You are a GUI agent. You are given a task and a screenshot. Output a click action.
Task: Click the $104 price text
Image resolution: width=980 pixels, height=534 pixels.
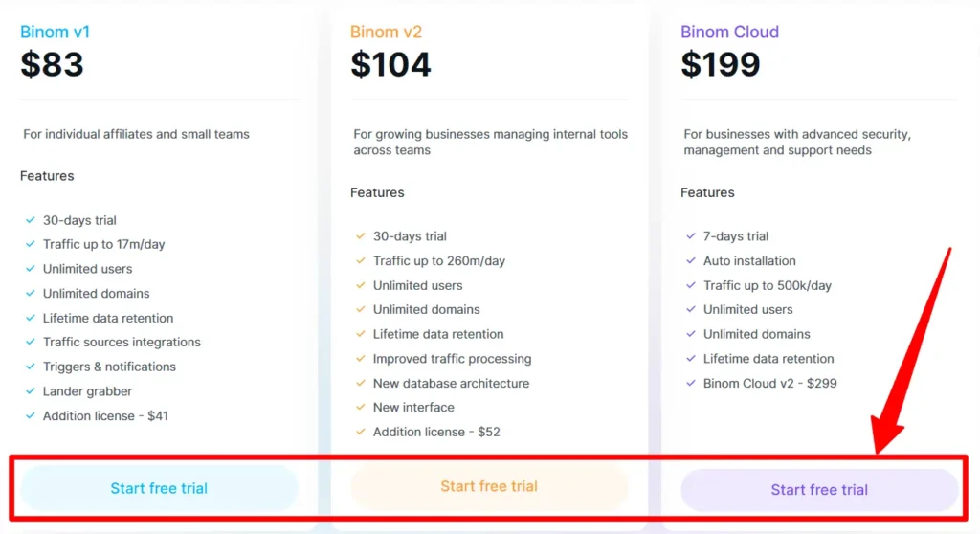390,65
